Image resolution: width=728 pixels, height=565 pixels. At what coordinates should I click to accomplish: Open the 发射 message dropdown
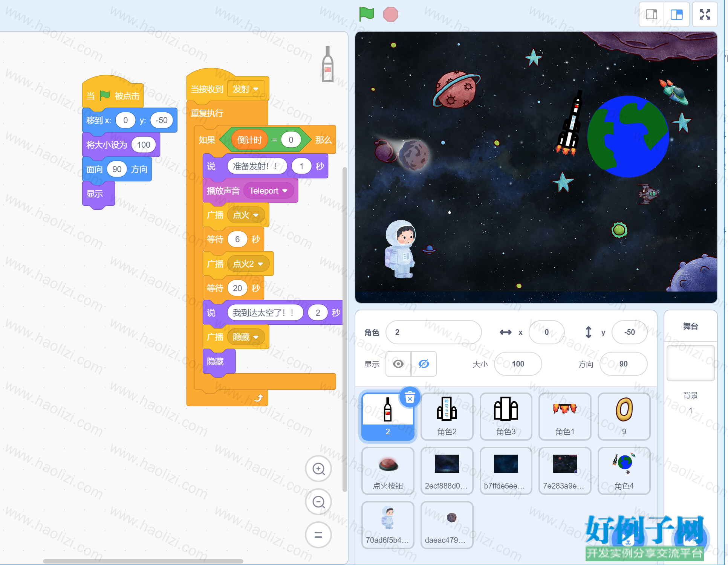point(246,89)
